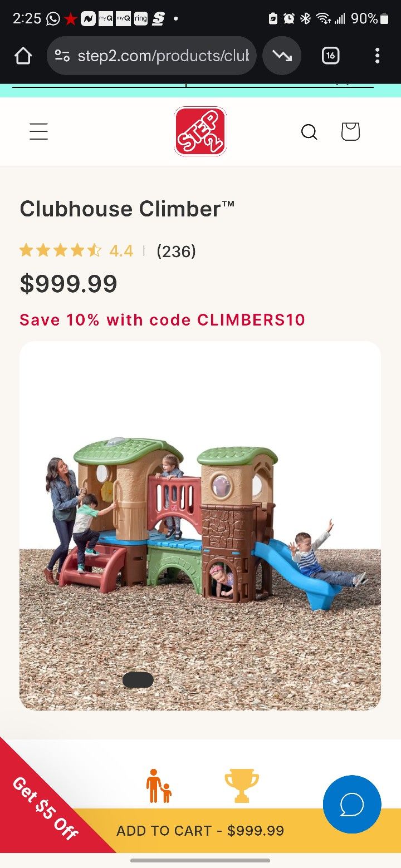Open the site search magnifier
This screenshot has height=868, width=401.
[x=309, y=132]
